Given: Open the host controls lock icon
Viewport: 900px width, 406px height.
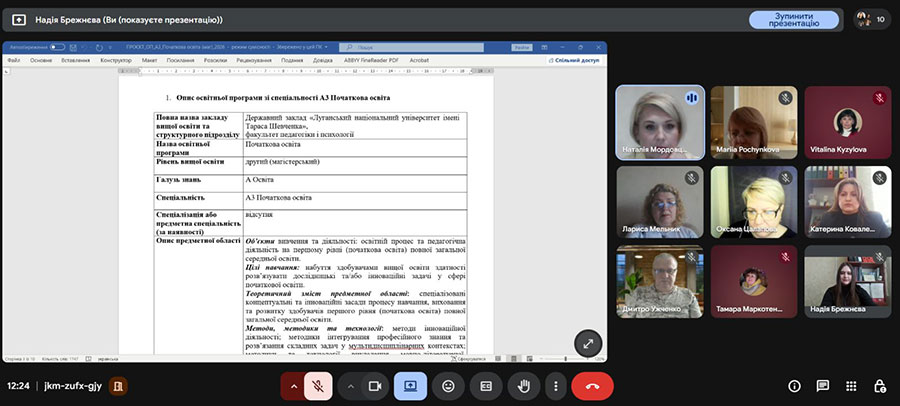Looking at the screenshot, I should pos(879,385).
